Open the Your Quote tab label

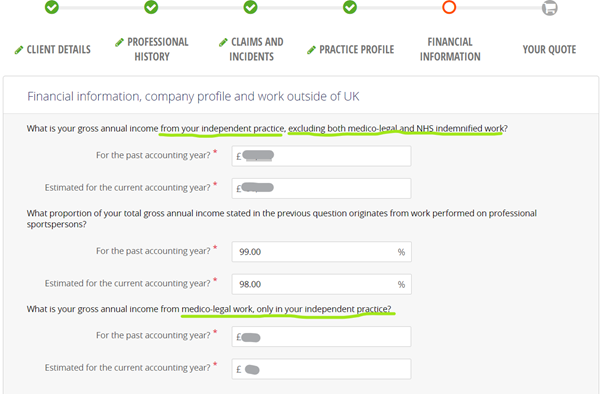[x=549, y=50]
